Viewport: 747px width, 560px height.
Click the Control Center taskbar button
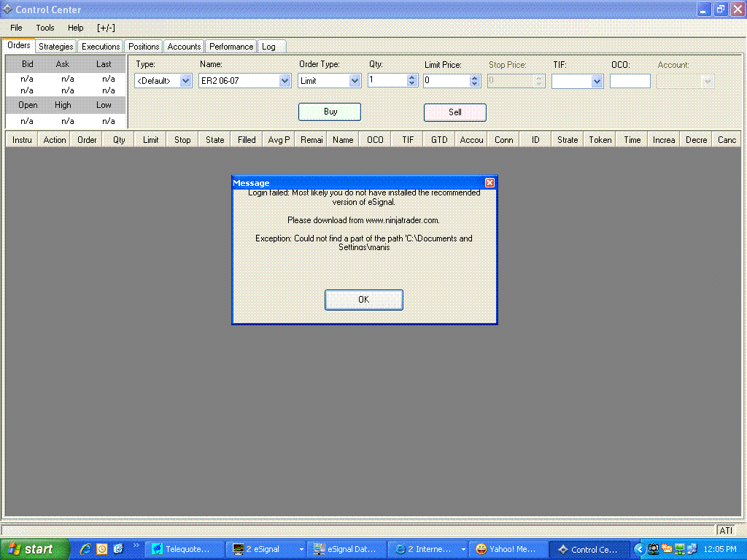[x=589, y=549]
